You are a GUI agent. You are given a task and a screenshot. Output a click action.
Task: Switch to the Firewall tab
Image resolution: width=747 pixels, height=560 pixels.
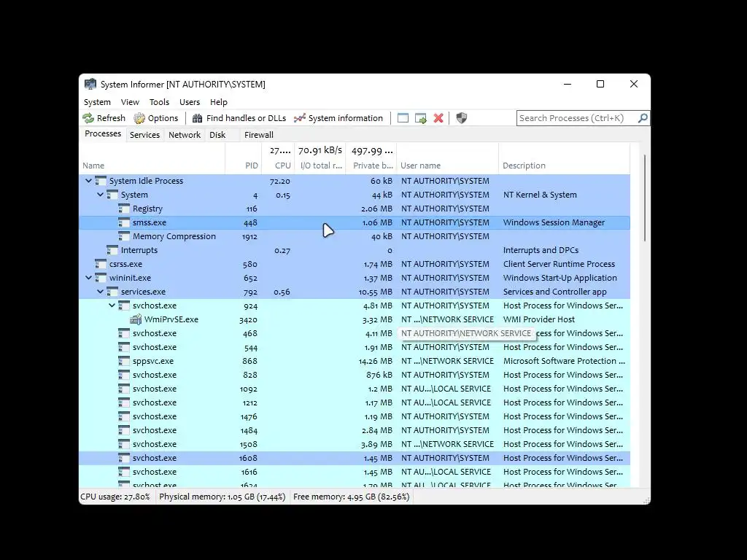(259, 135)
